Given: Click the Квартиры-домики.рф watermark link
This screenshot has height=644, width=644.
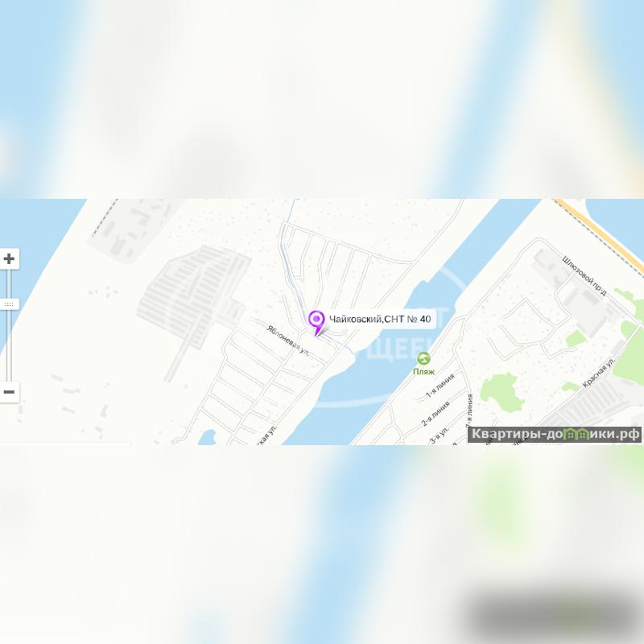Looking at the screenshot, I should click(555, 434).
